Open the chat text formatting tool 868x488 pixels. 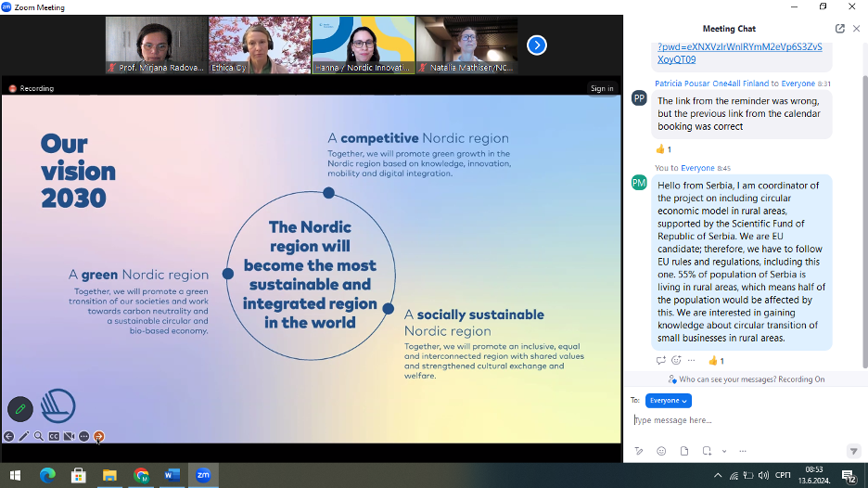tap(639, 451)
